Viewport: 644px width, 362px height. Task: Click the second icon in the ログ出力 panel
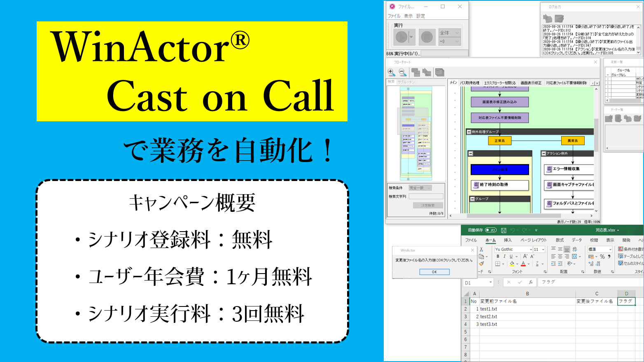(559, 19)
